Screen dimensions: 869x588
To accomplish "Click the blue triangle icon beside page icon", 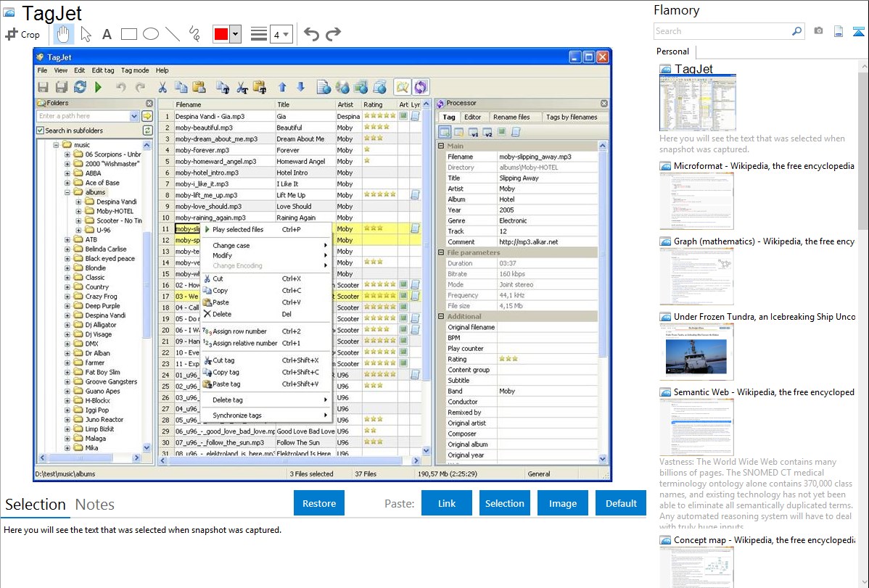I will click(x=858, y=31).
